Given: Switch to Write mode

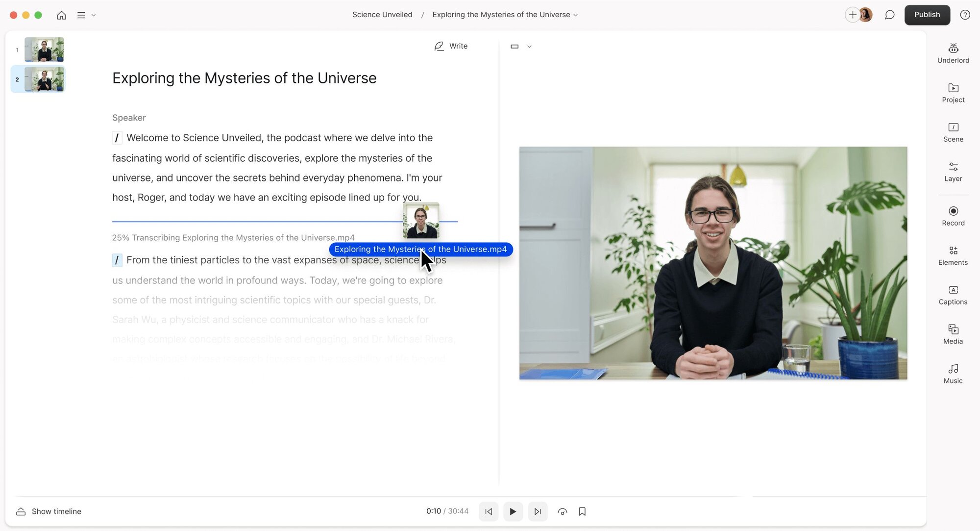Looking at the screenshot, I should point(450,46).
